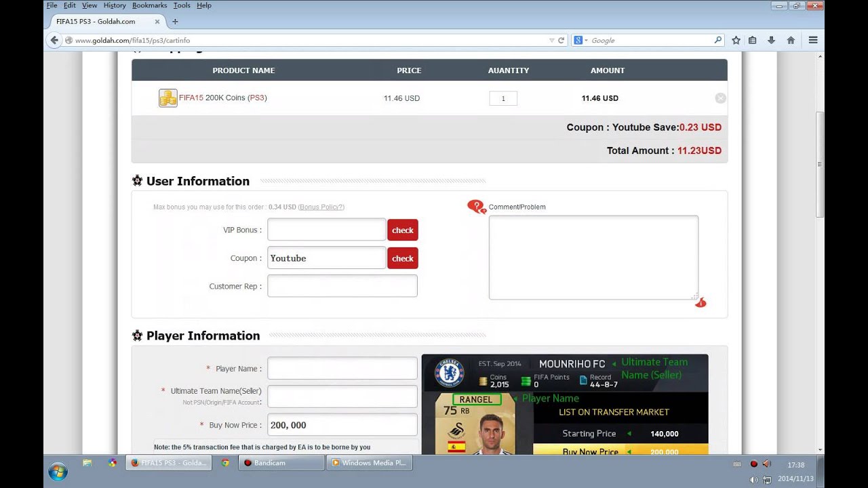Go back using the browser back arrow
868x488 pixels.
(55, 40)
